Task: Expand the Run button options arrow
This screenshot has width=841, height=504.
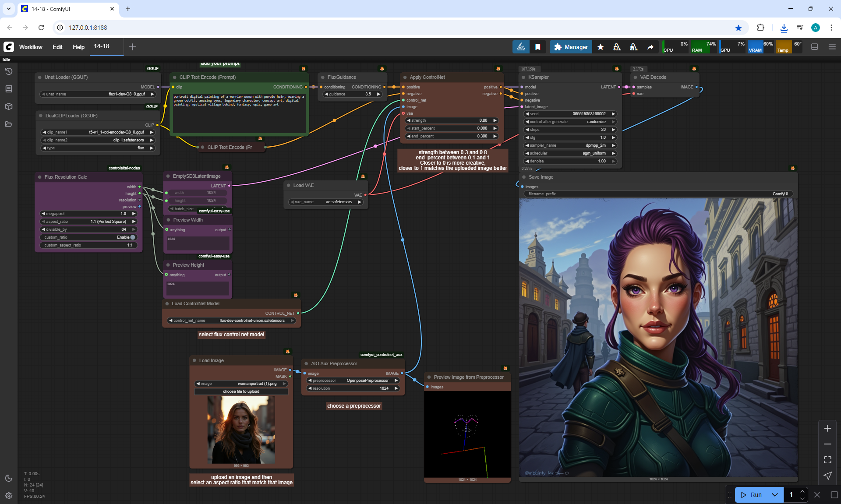Action: (774, 495)
